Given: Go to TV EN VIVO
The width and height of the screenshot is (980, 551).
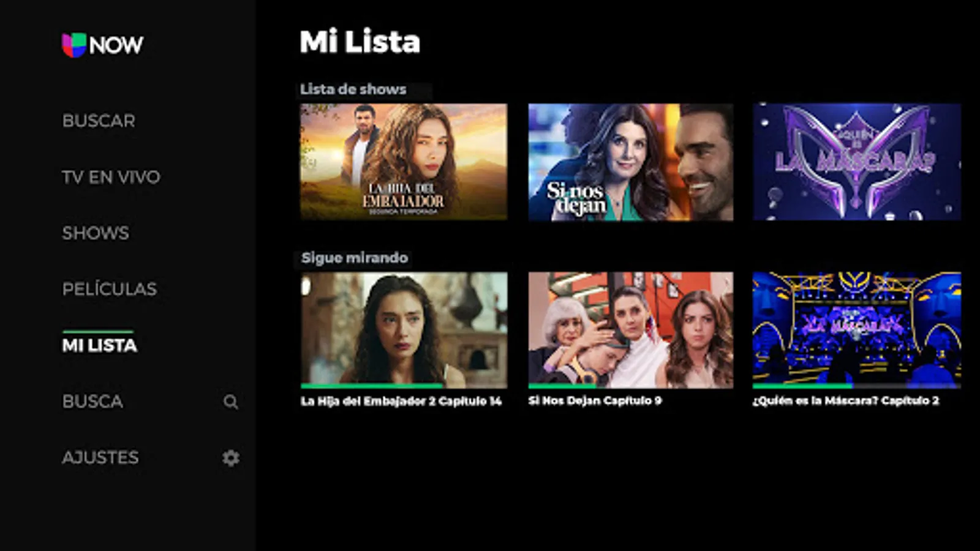Looking at the screenshot, I should pyautogui.click(x=111, y=177).
